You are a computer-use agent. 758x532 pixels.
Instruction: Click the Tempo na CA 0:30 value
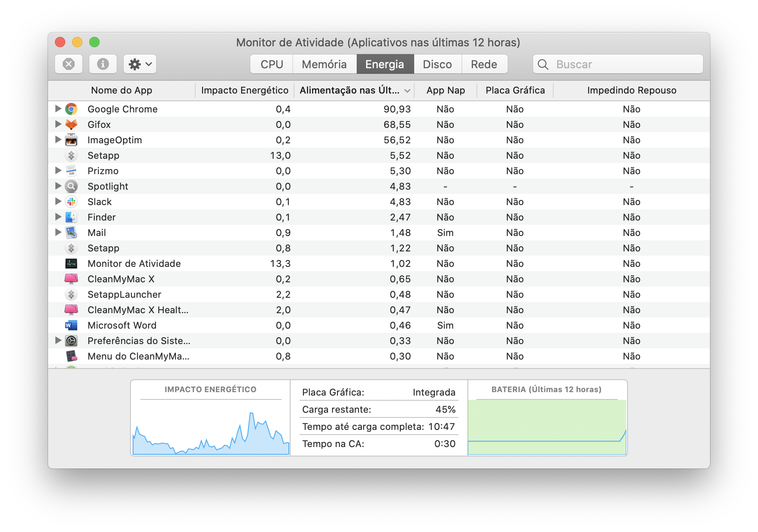click(445, 444)
